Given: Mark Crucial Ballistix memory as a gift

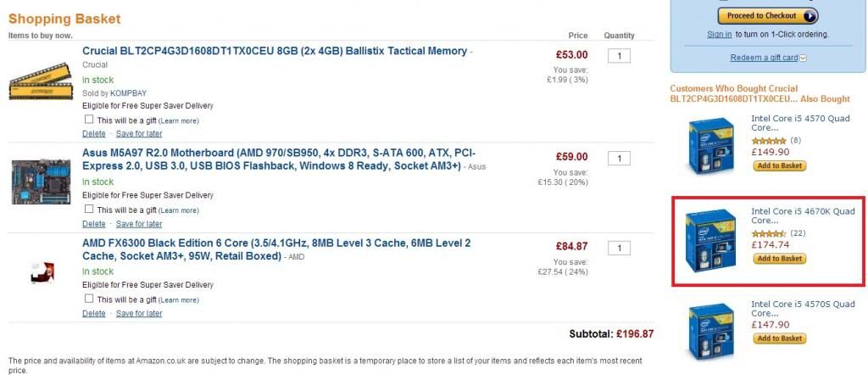Looking at the screenshot, I should click(89, 120).
